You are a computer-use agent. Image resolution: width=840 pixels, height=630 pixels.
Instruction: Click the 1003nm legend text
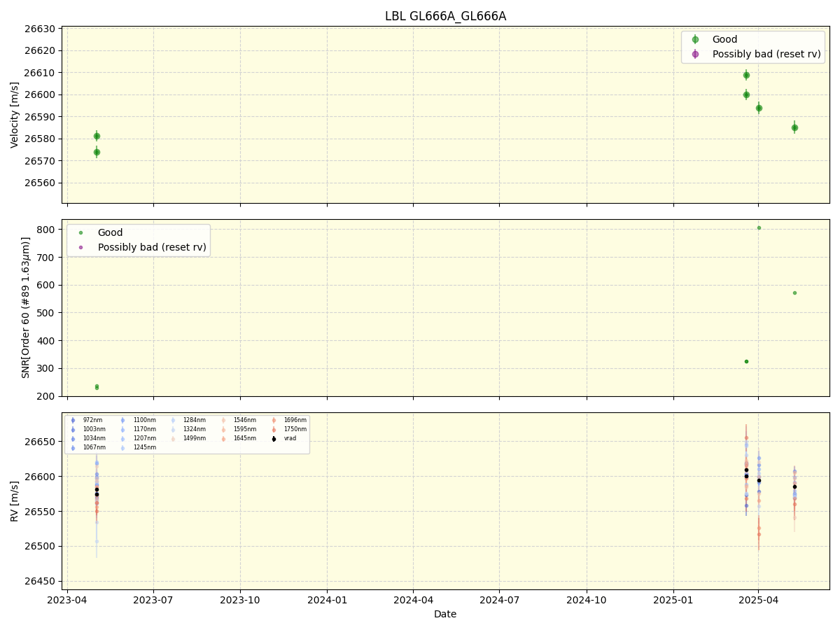coord(94,430)
